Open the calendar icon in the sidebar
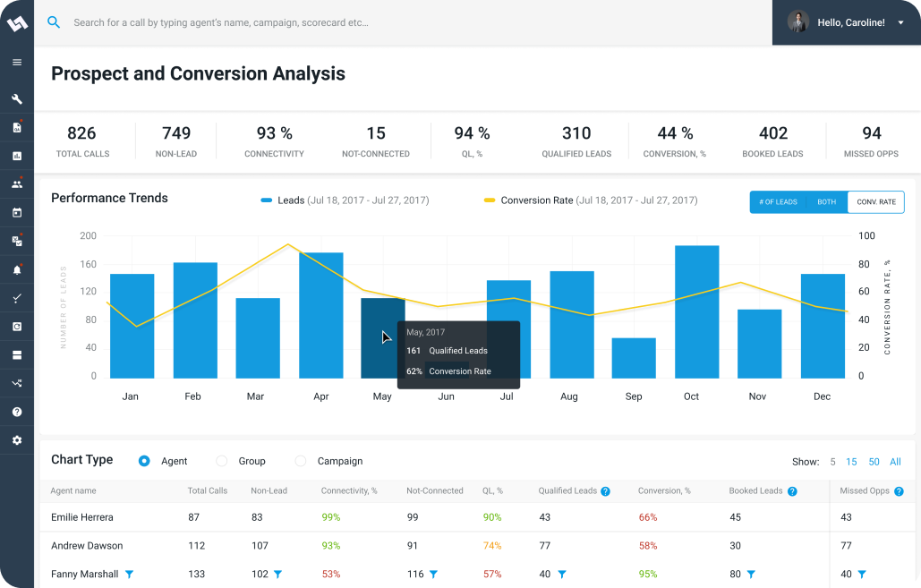Viewport: 921px width, 588px height. 17,212
